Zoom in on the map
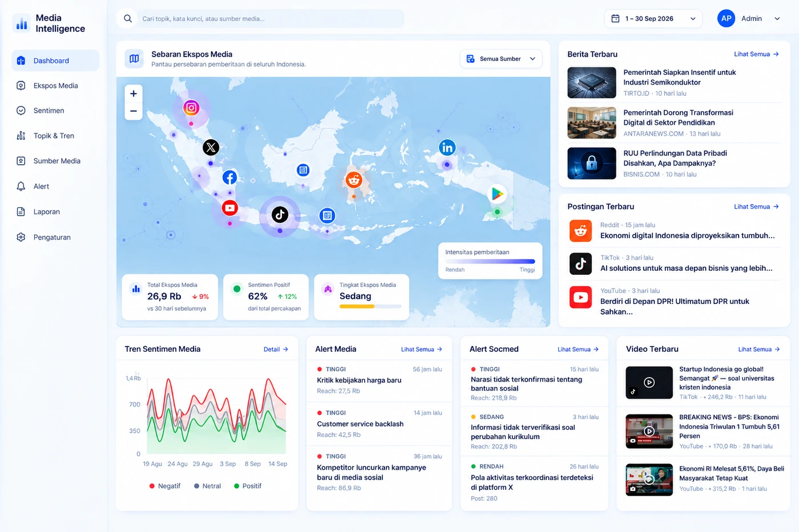799x532 pixels. pyautogui.click(x=134, y=94)
